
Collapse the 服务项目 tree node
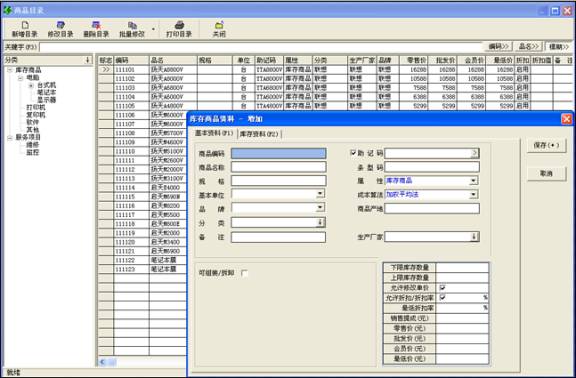pyautogui.click(x=10, y=137)
